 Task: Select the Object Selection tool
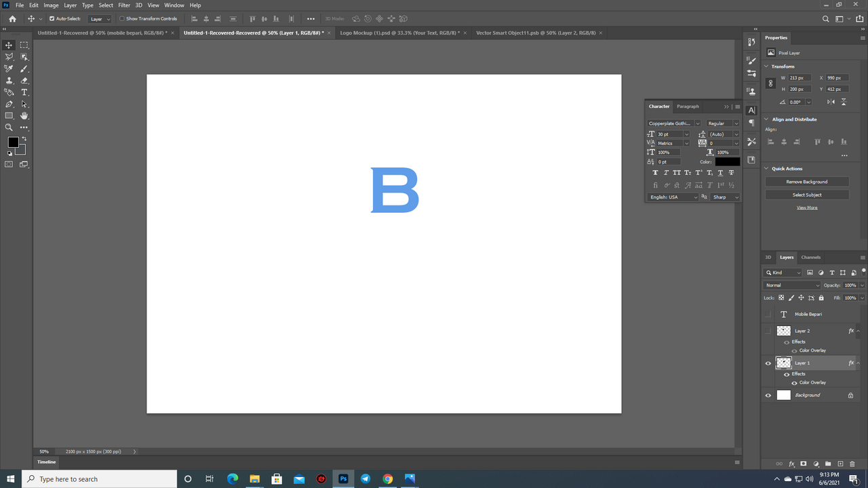(24, 57)
